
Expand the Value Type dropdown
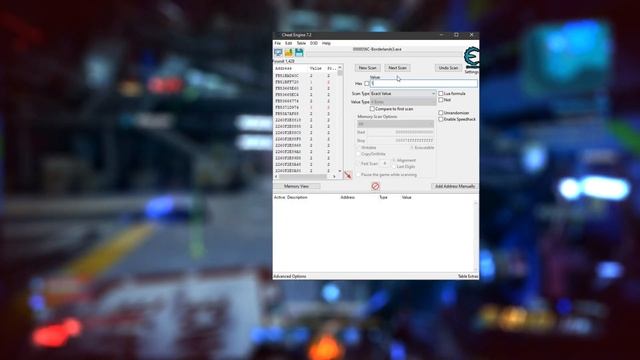tap(403, 102)
